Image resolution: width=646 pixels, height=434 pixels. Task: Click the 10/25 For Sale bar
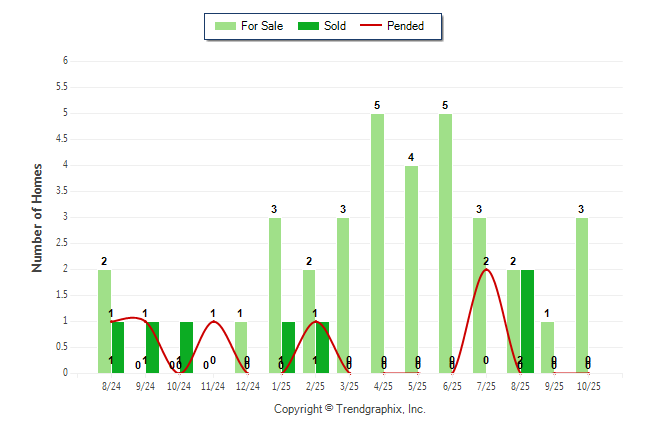click(x=581, y=295)
